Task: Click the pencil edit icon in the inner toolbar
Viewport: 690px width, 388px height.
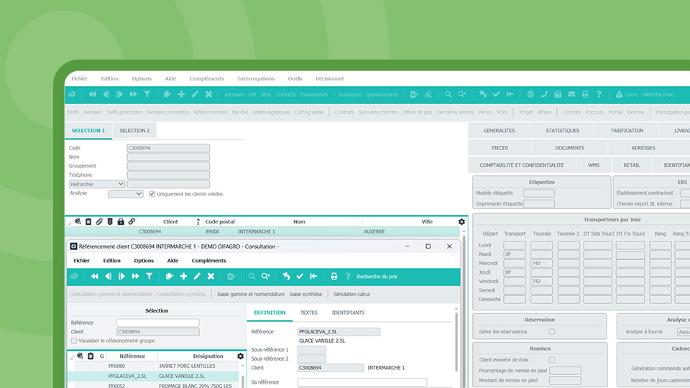Action: point(197,276)
